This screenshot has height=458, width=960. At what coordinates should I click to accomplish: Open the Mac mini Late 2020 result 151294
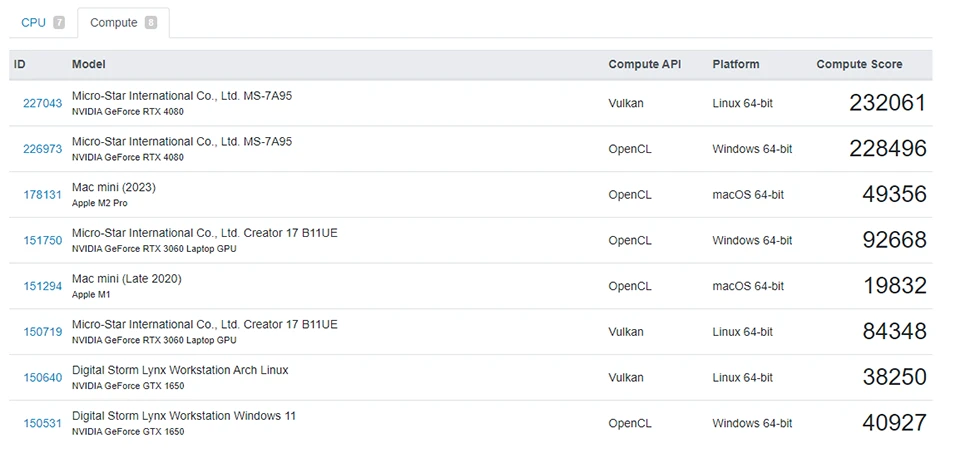point(42,286)
